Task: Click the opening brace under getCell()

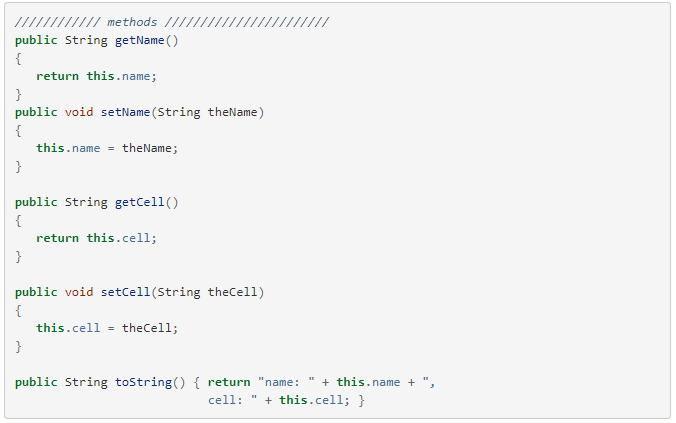Action: (x=18, y=221)
